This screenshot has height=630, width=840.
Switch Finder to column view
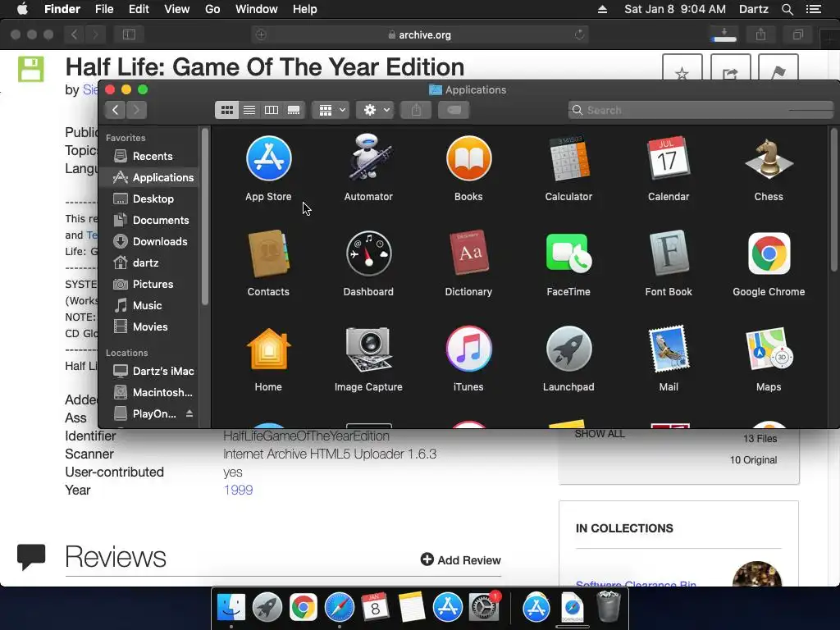tap(272, 111)
